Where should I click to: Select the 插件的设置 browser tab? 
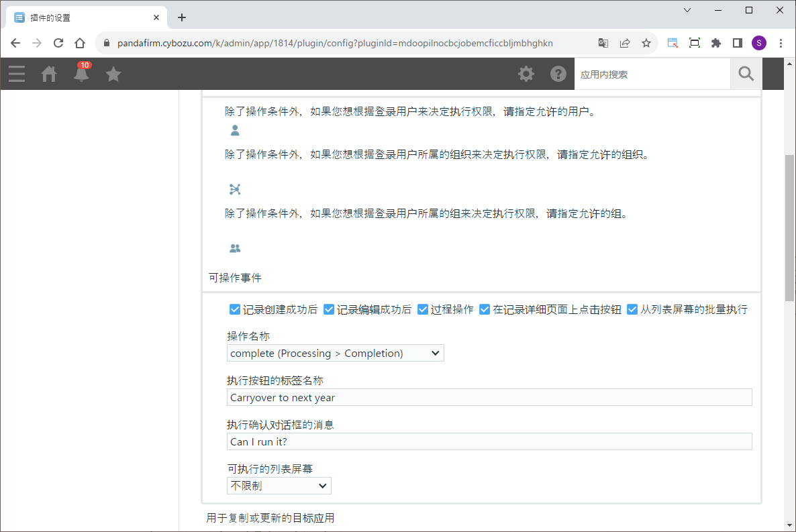tap(84, 17)
